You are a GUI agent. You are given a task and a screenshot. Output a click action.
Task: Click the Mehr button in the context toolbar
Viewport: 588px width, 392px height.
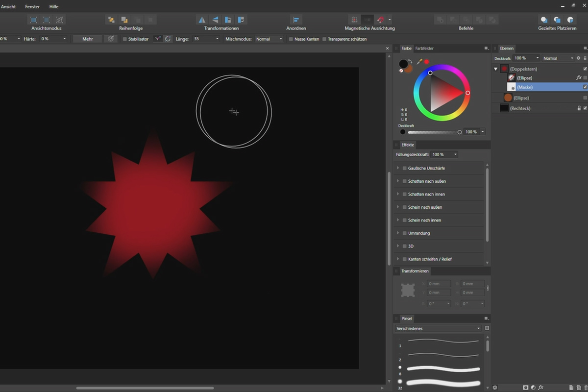[x=87, y=38]
